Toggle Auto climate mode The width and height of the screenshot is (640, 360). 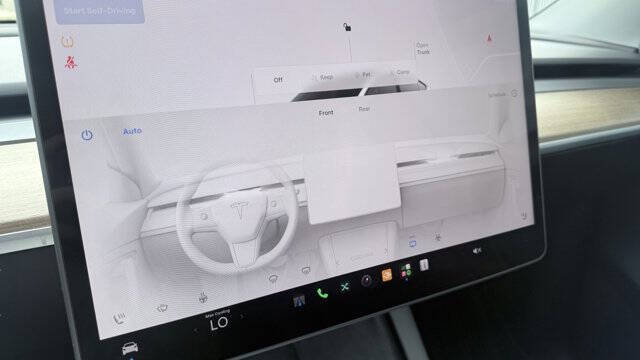(132, 131)
